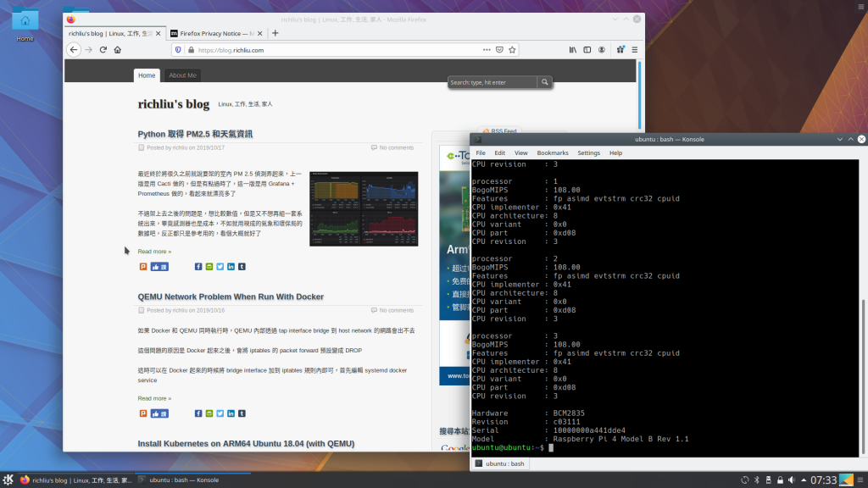
Task: Like the PM2.5 post
Action: 159,267
